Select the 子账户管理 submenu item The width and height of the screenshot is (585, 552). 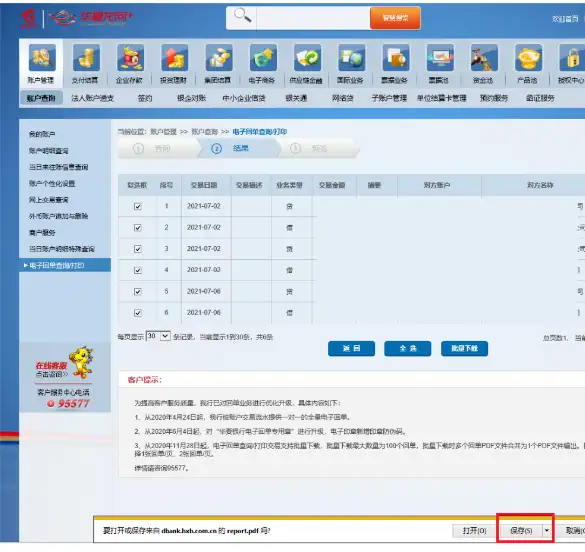pos(389,98)
